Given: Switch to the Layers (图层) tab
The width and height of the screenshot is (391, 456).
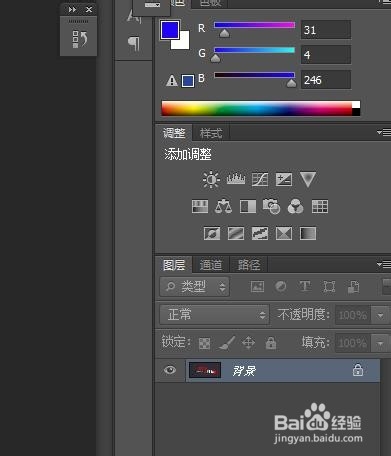Looking at the screenshot, I should click(174, 265).
